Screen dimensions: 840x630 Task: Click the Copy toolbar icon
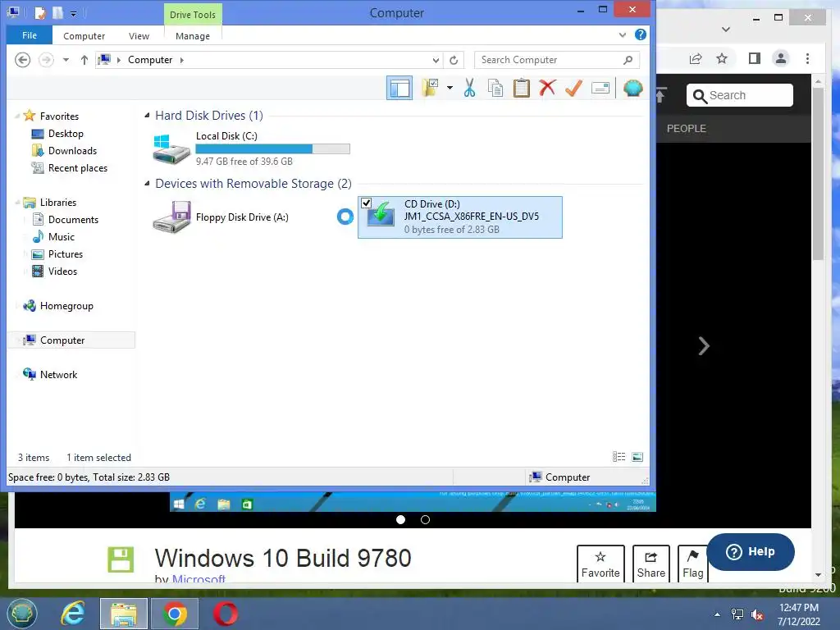tap(495, 88)
